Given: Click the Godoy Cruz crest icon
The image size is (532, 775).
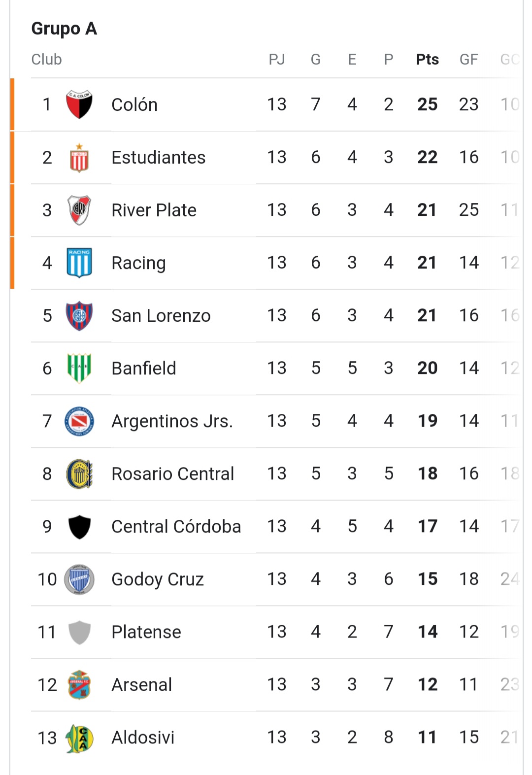Looking at the screenshot, I should [x=79, y=579].
